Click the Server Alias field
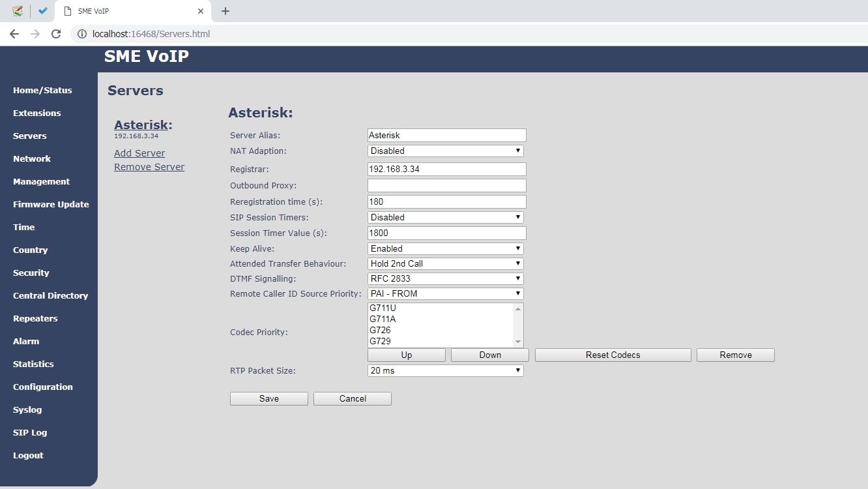868x489 pixels. 446,136
